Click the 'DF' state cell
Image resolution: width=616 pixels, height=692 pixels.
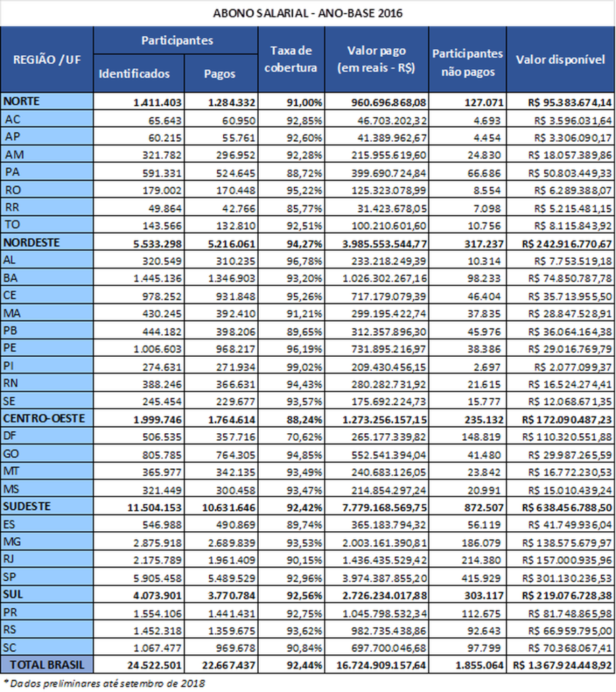click(x=47, y=436)
